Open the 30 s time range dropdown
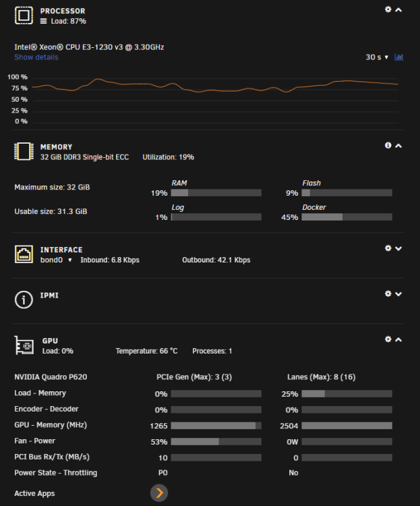 377,57
